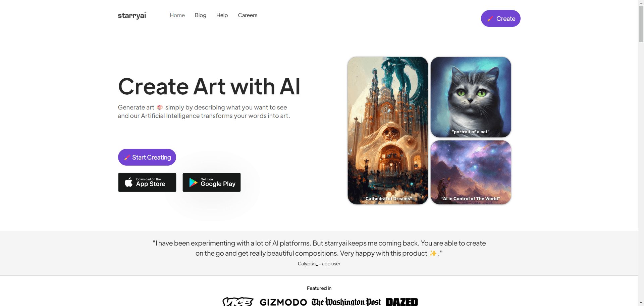Click the starryai logo
The image size is (644, 306).
pos(132,15)
